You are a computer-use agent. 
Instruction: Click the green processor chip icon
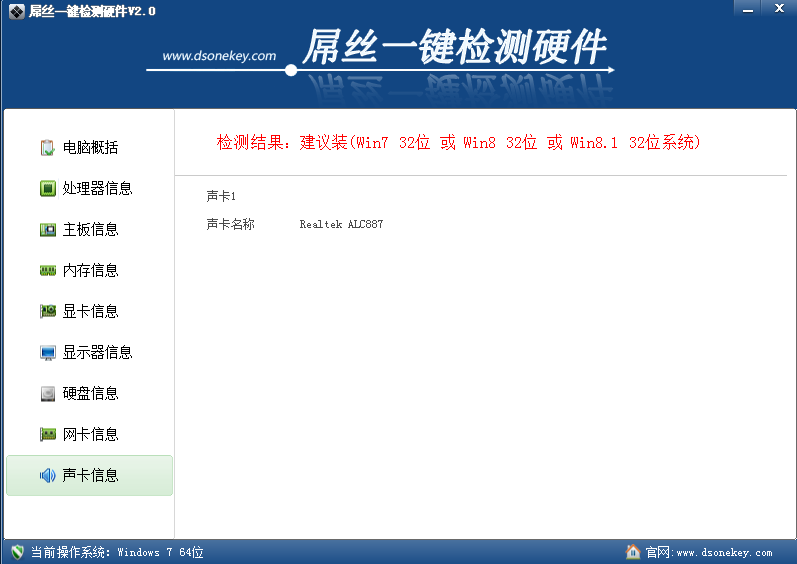click(47, 188)
